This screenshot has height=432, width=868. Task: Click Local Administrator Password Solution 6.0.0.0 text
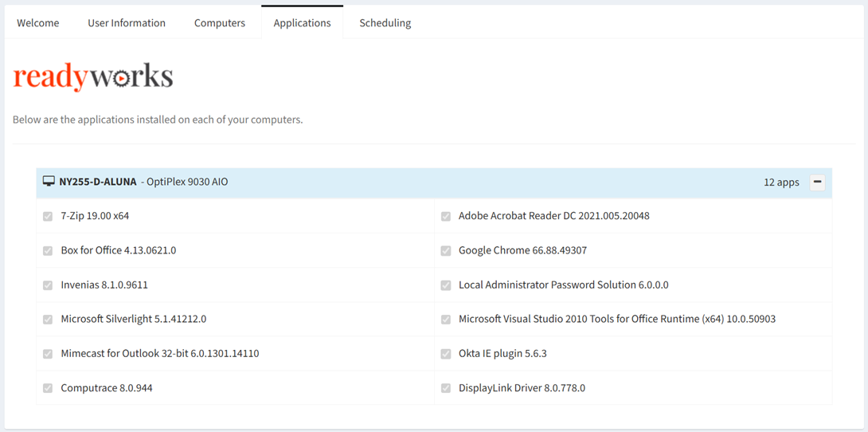coord(564,285)
